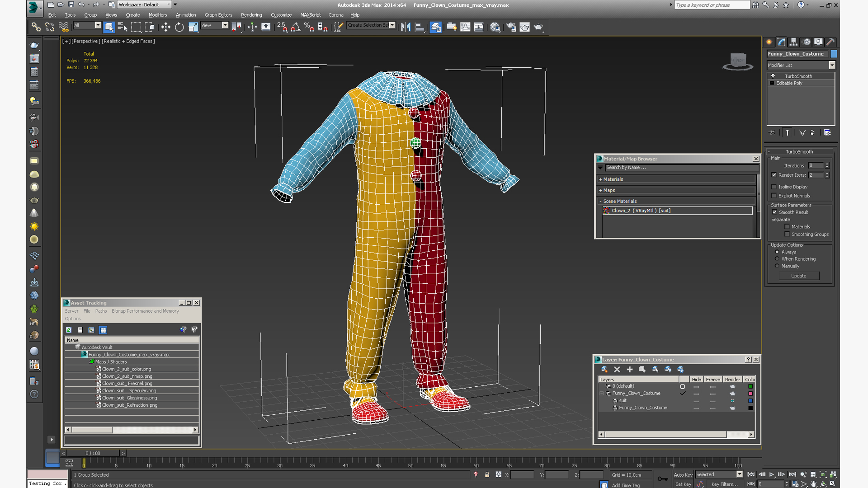Click the Unlink Selection tool
The image size is (868, 488).
point(50,27)
